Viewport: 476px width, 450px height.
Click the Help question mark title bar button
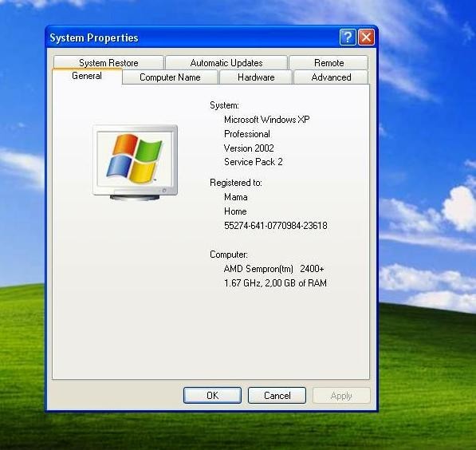pos(348,37)
